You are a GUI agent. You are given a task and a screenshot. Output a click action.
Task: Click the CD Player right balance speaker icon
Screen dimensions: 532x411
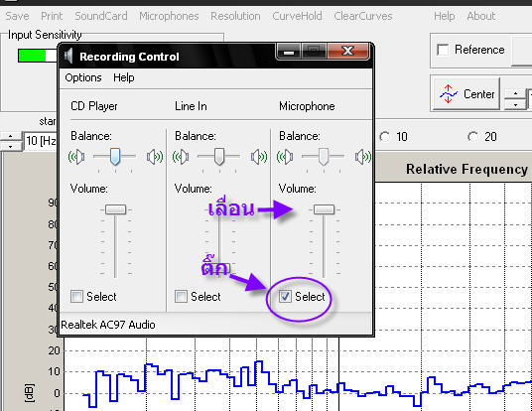tap(155, 157)
